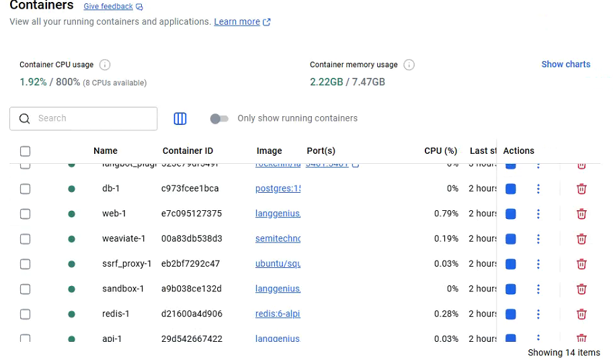The width and height of the screenshot is (613, 364).
Task: Select the sandbox-1 row checkbox
Action: click(x=25, y=289)
